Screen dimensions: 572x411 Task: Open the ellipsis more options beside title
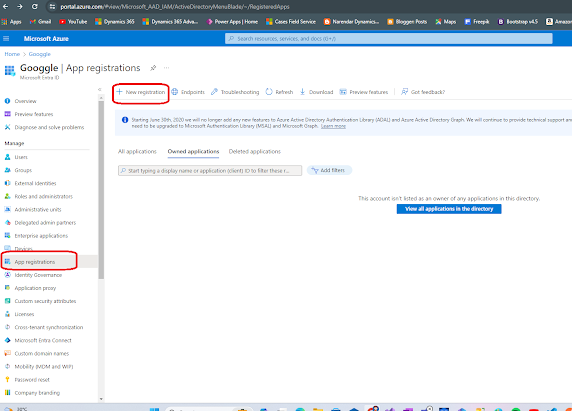pyautogui.click(x=166, y=68)
